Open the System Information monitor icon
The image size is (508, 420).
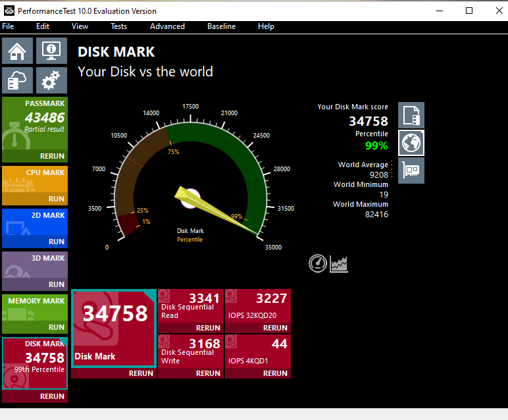(51, 51)
